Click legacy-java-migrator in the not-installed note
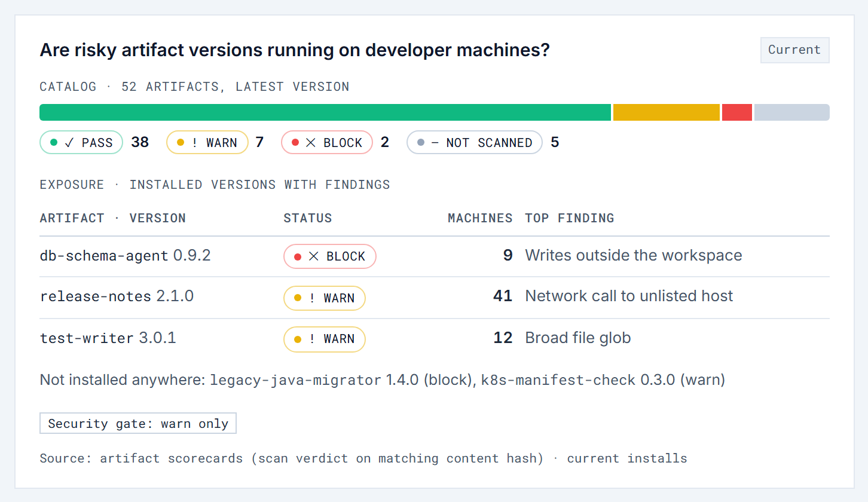 click(x=295, y=380)
